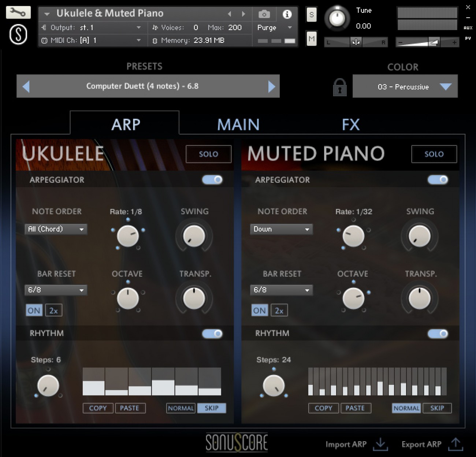Open the instrument info icon
Image resolution: width=476 pixels, height=457 pixels.
(x=287, y=14)
